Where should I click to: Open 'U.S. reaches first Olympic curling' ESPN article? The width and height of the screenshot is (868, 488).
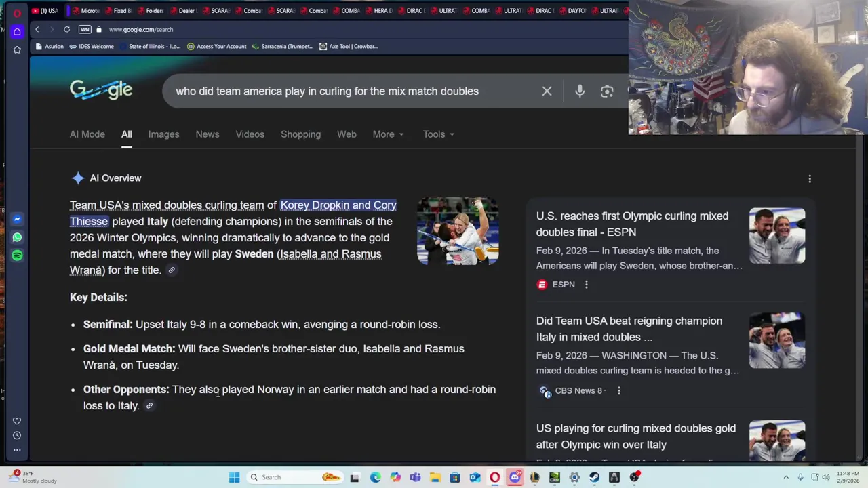[632, 224]
